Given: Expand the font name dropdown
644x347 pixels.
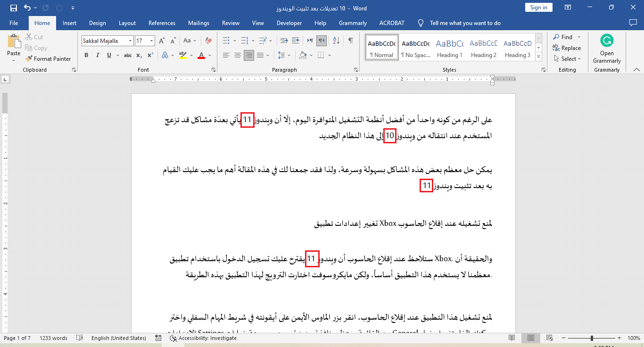Looking at the screenshot, I should [x=130, y=41].
